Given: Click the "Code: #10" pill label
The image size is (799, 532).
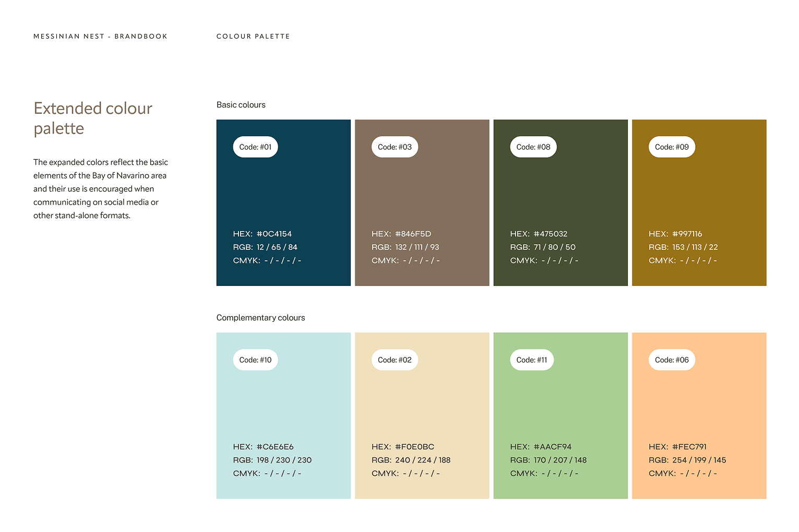Looking at the screenshot, I should pos(255,360).
